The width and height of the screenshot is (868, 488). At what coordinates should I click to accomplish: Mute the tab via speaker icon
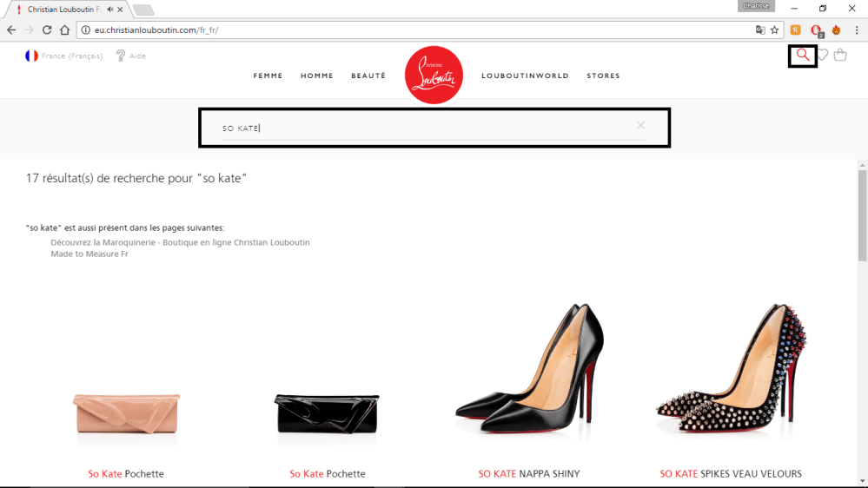(x=110, y=10)
